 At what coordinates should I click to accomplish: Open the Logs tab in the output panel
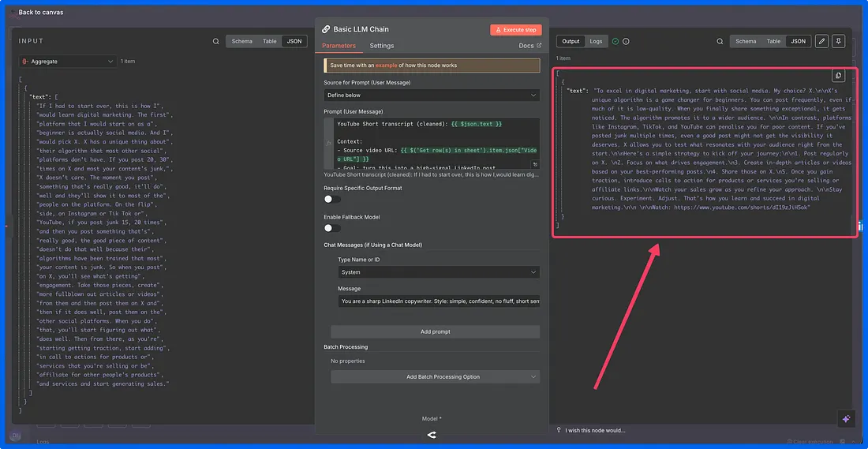click(597, 41)
